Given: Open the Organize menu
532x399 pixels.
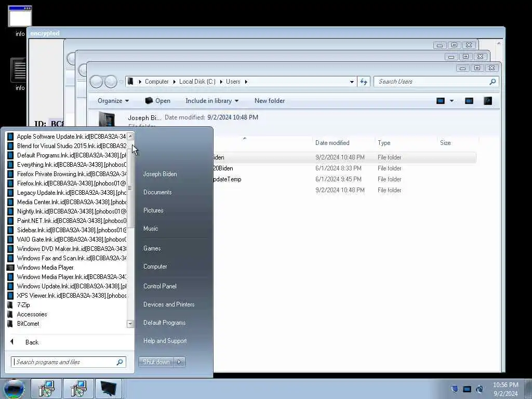Looking at the screenshot, I should (113, 101).
